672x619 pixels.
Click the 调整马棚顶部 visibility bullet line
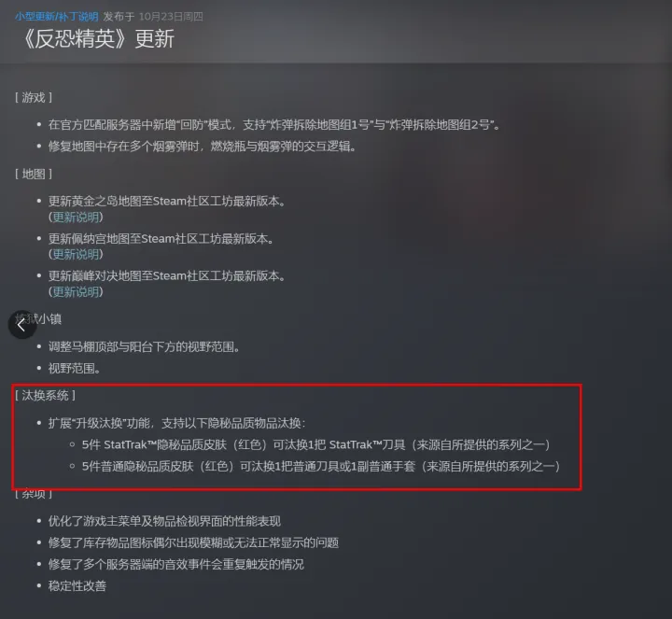(144, 346)
